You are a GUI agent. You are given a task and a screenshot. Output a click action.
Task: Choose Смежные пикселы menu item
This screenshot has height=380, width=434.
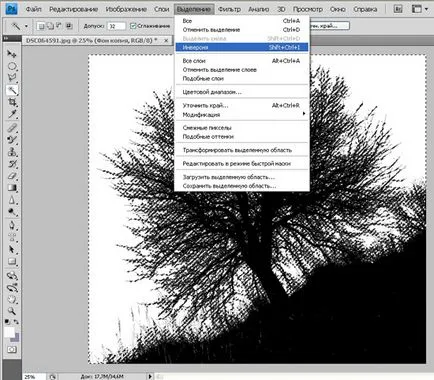click(x=242, y=128)
